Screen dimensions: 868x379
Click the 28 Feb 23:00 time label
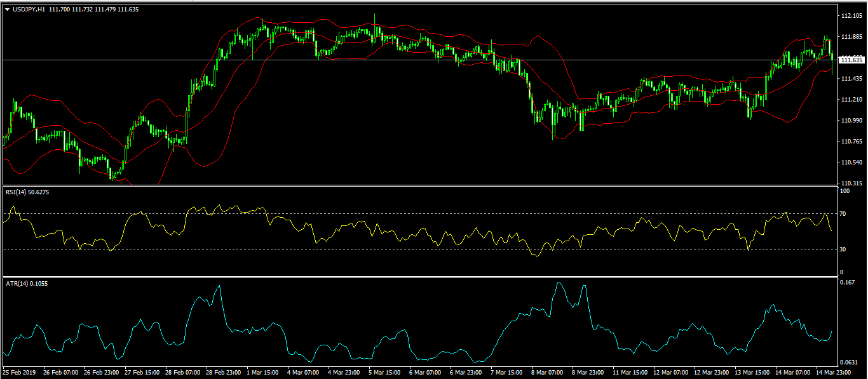pyautogui.click(x=224, y=372)
